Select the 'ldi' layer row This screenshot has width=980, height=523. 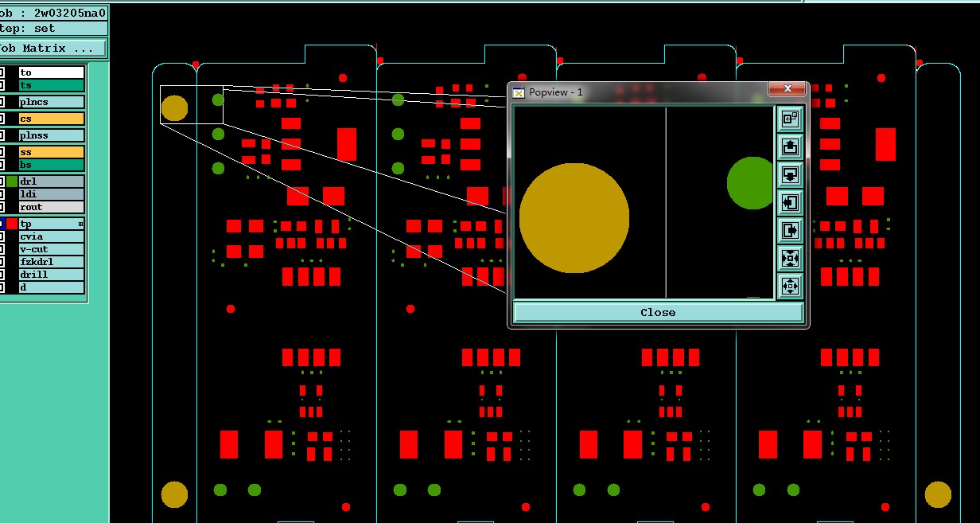51,194
